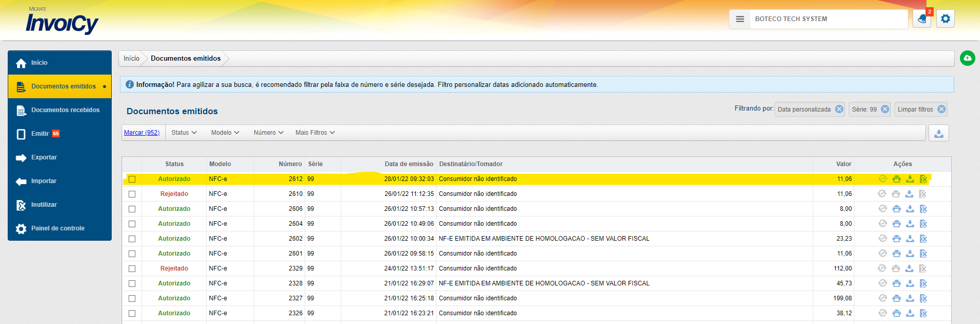980x324 pixels.
Task: Click the batch download icon beside filters
Action: coord(939,133)
